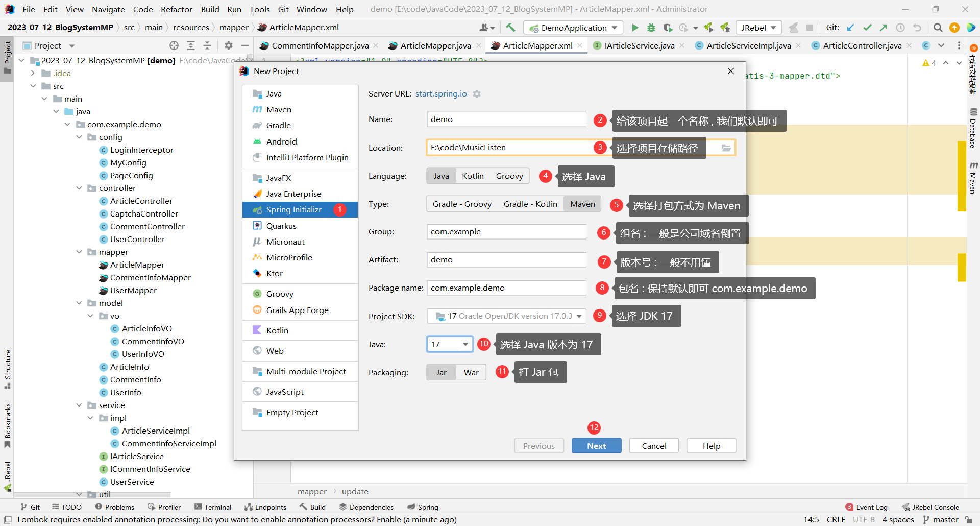Click the Next button
The image size is (980, 526).
(596, 446)
